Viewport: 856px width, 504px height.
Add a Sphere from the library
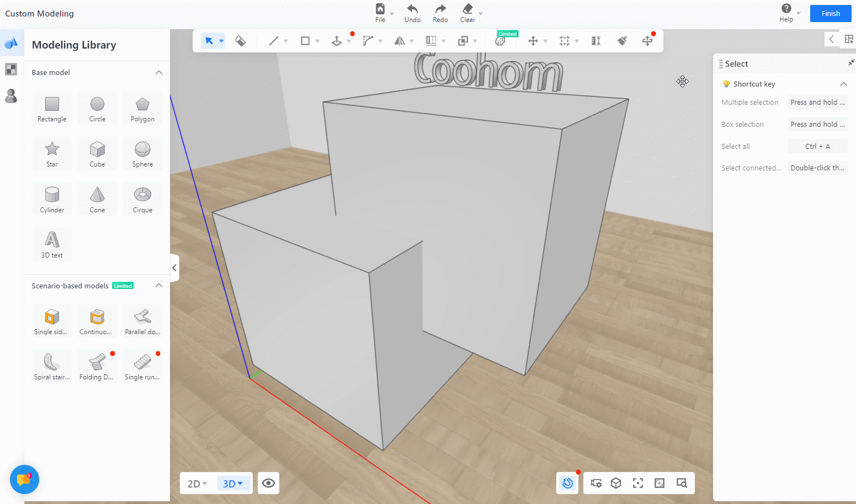142,154
